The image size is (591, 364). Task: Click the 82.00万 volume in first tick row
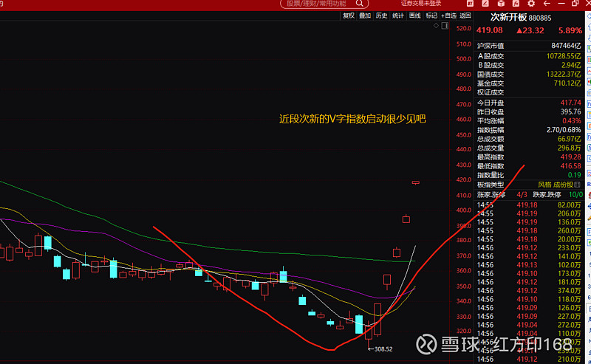tap(569, 205)
